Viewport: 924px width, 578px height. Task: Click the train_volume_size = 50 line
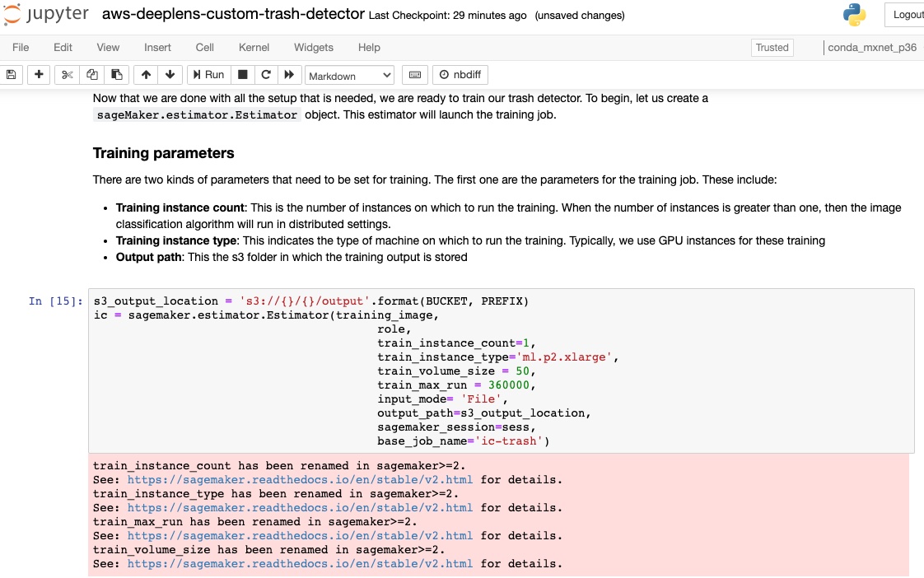(456, 371)
